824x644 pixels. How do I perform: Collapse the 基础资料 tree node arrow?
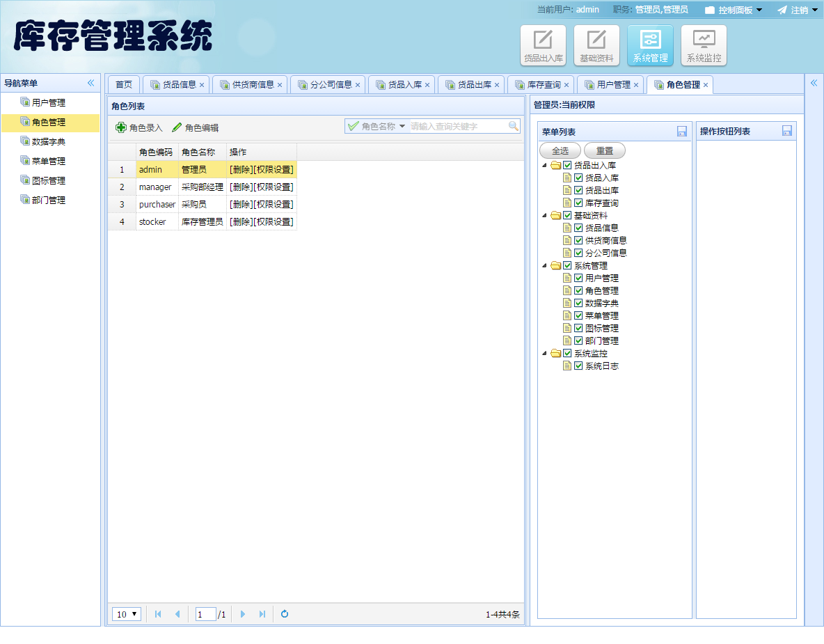pyautogui.click(x=544, y=215)
